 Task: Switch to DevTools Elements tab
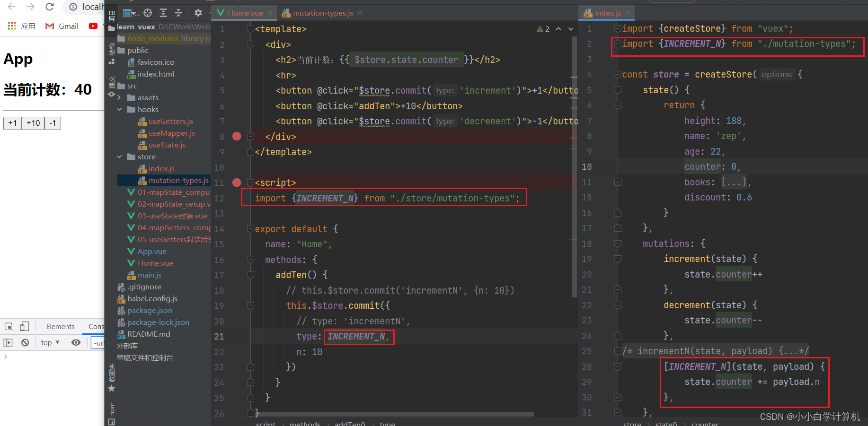tap(60, 326)
